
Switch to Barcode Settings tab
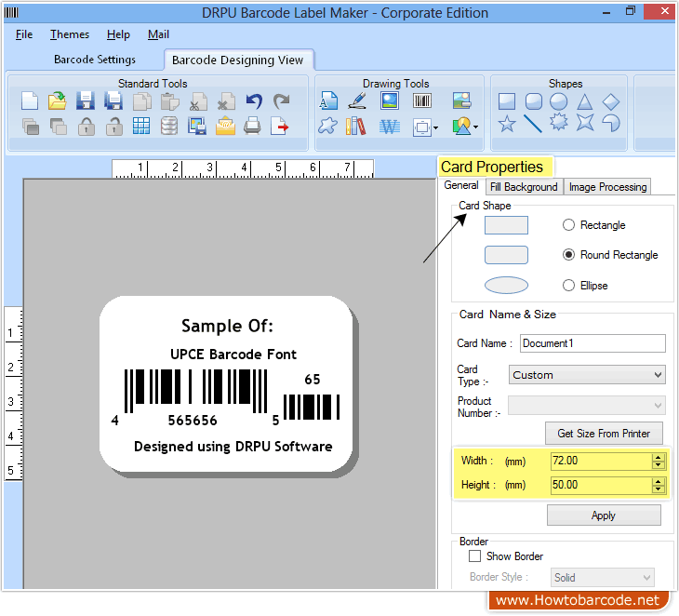pyautogui.click(x=95, y=60)
